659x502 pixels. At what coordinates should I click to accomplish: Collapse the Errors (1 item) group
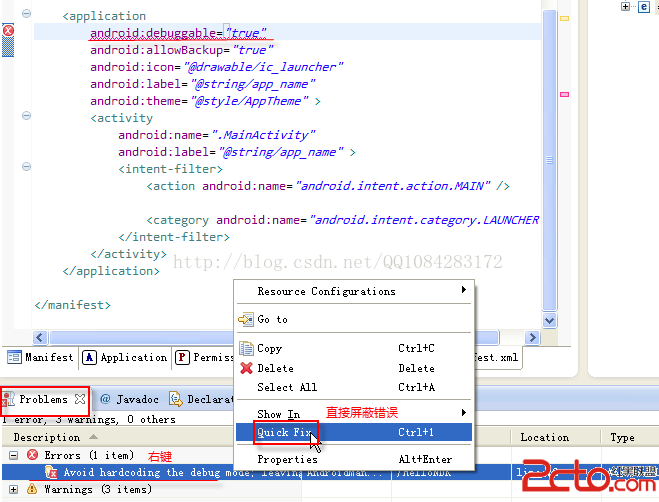click(13, 455)
